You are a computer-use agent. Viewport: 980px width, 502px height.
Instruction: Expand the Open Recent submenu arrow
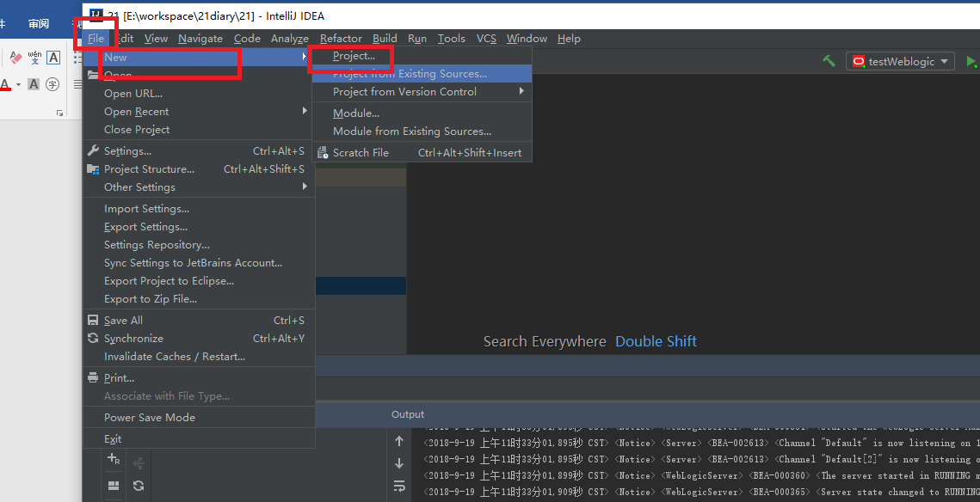tap(305, 111)
